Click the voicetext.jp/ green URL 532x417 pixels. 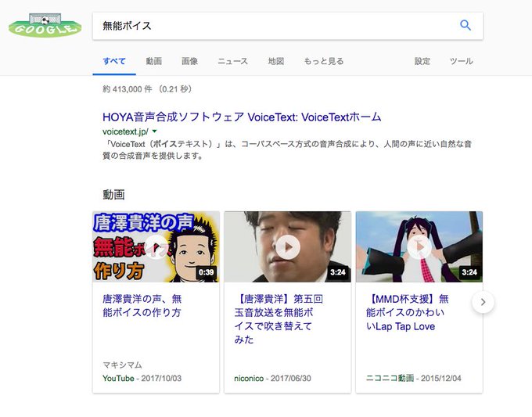pos(125,131)
